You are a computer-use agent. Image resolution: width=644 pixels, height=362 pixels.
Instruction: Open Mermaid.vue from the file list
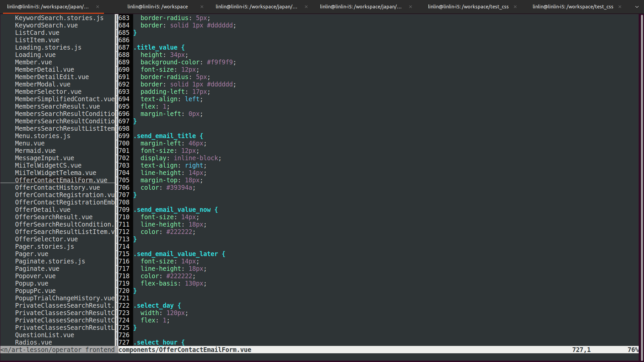coord(35,151)
